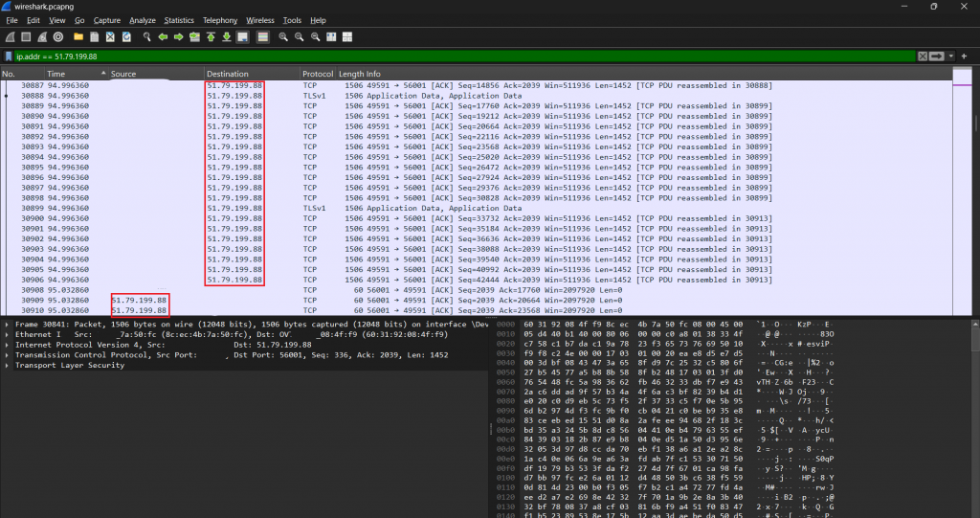This screenshot has width=980, height=518.
Task: Clear the display filter with X button
Action: click(923, 56)
